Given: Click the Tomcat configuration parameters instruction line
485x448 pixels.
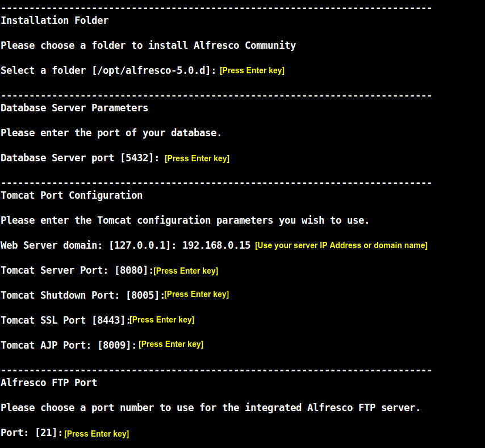Looking at the screenshot, I should click(185, 220).
